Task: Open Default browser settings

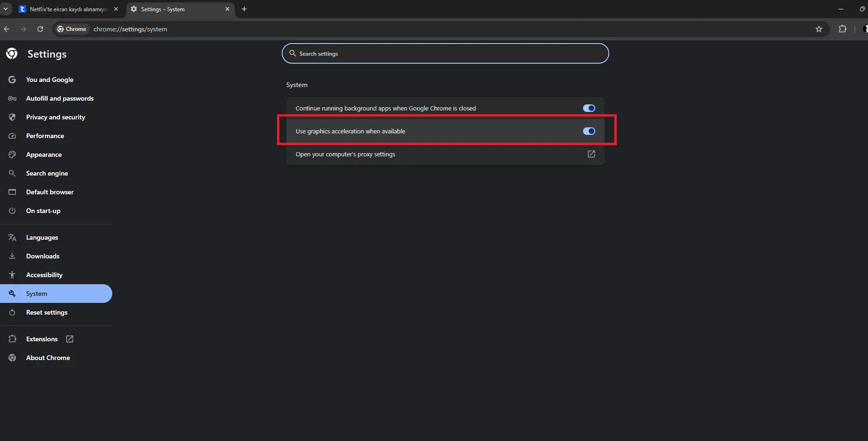Action: pos(50,192)
